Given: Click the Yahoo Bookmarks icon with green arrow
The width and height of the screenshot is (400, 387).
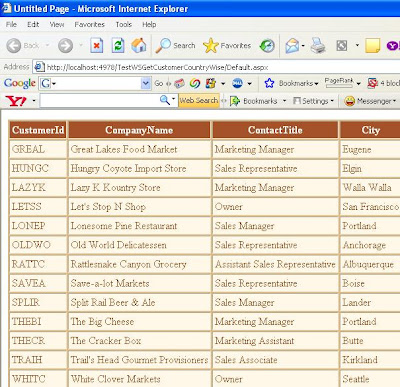Looking at the screenshot, I should pyautogui.click(x=235, y=101).
